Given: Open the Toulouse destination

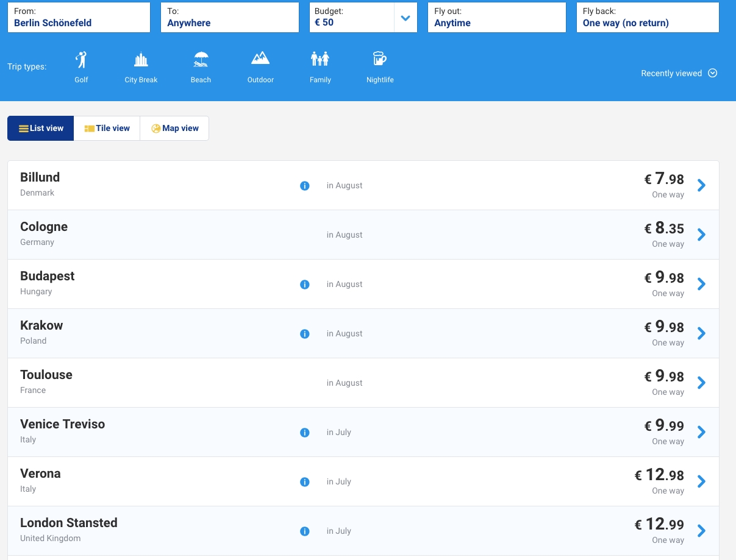Looking at the screenshot, I should pyautogui.click(x=46, y=375).
